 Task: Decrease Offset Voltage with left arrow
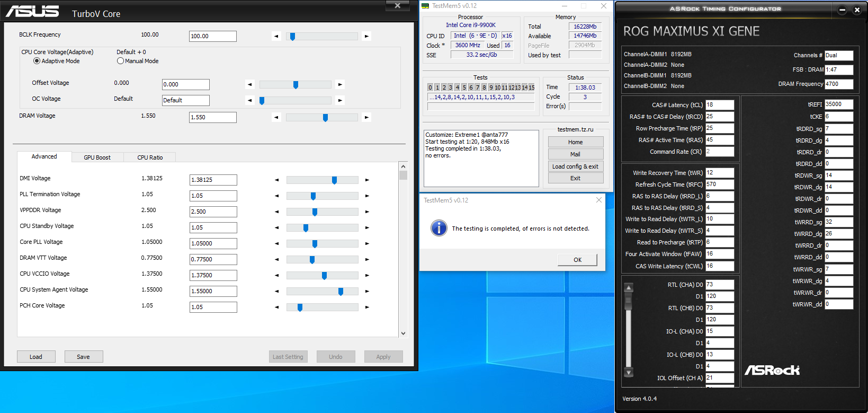click(249, 84)
